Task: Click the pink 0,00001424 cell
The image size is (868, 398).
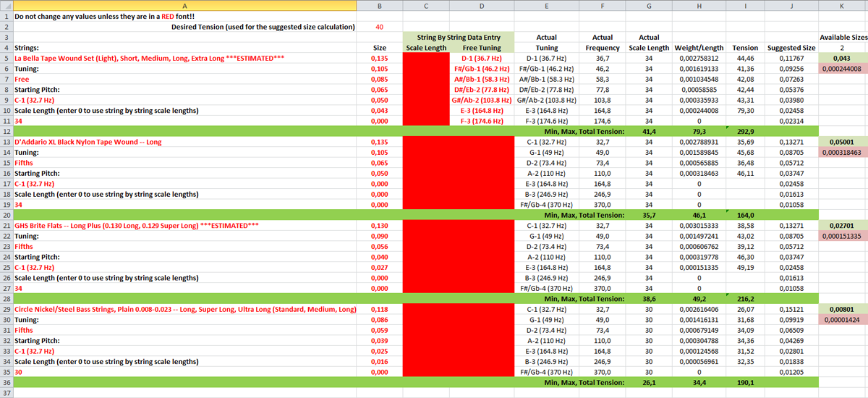Action: point(842,319)
